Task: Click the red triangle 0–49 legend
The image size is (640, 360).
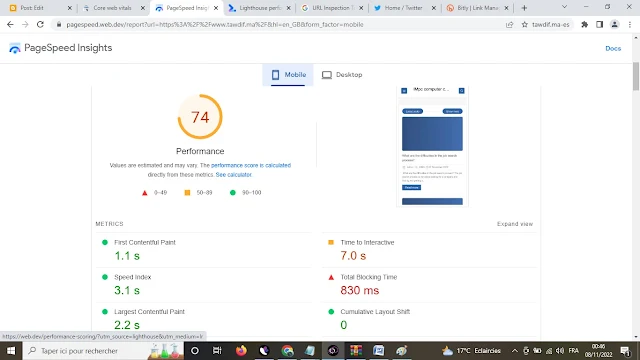Action: coord(155,193)
